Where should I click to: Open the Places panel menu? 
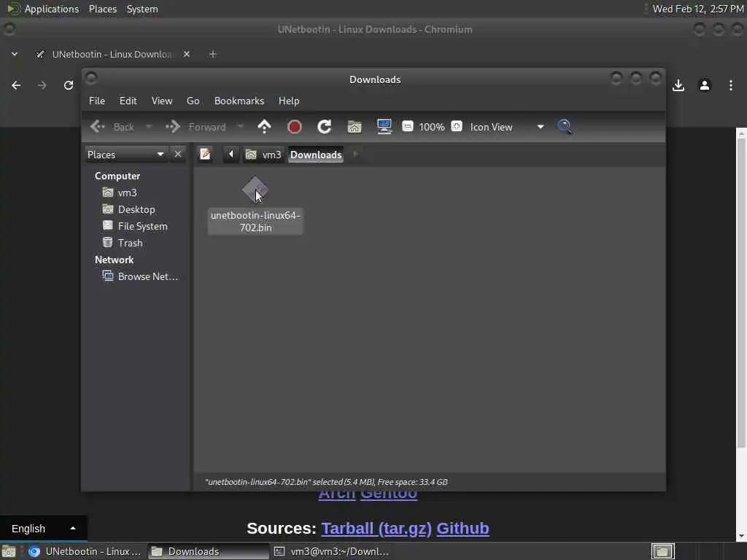click(x=103, y=9)
